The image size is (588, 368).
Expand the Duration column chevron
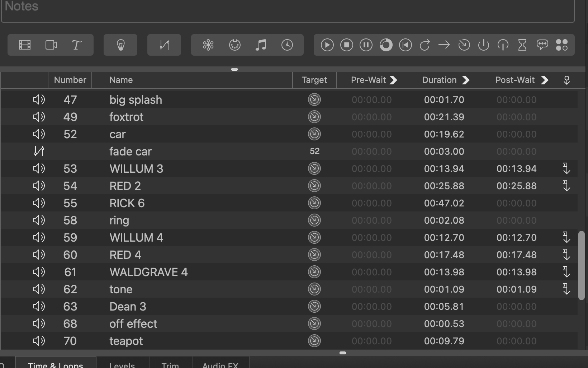[x=466, y=80]
